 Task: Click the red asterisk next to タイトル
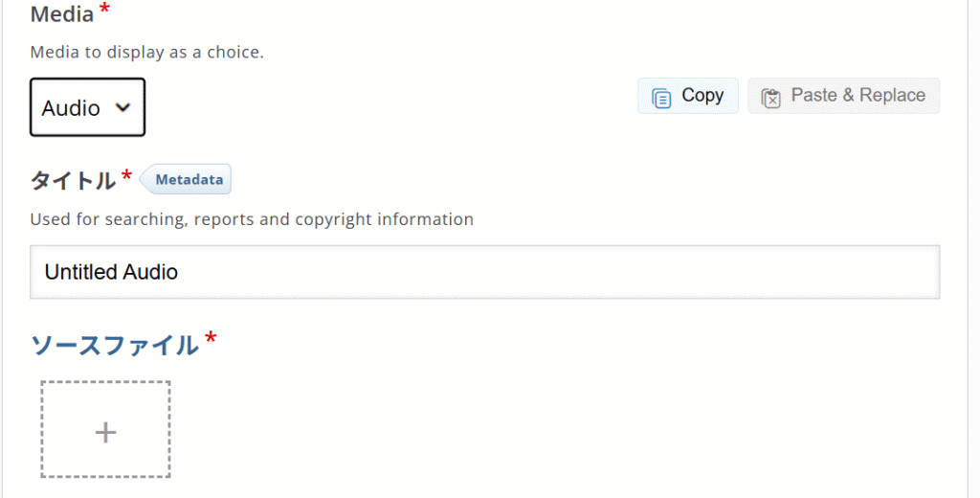tap(127, 176)
